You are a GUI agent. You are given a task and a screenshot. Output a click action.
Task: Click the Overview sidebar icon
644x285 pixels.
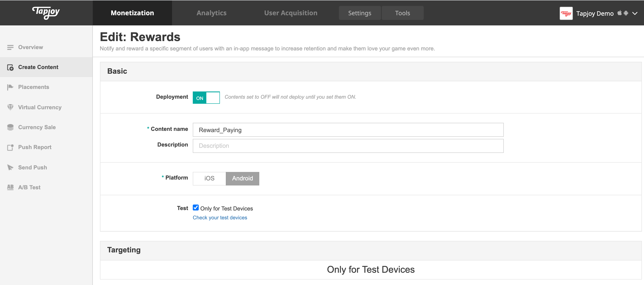point(10,47)
